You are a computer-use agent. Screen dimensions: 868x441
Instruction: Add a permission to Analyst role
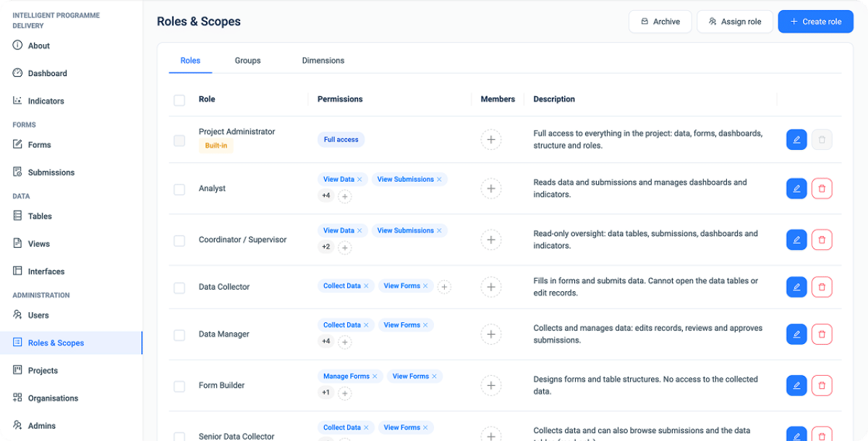tap(345, 196)
